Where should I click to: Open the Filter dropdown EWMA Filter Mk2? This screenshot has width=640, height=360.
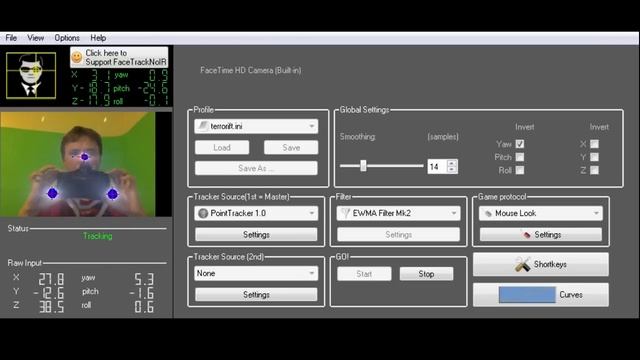pos(398,213)
